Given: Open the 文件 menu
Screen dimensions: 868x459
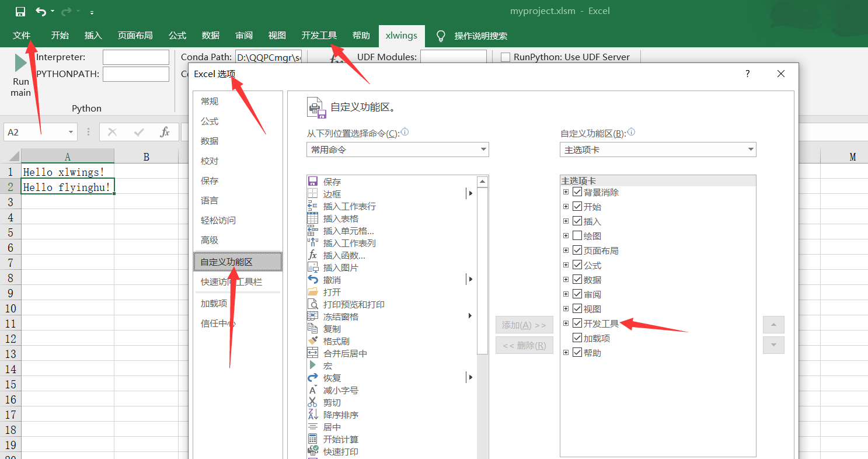Looking at the screenshot, I should 21,35.
